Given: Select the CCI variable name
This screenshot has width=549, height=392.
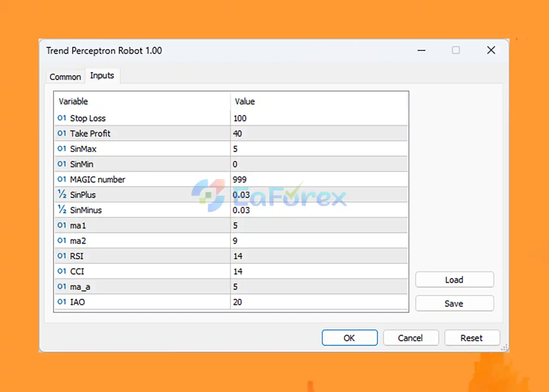Looking at the screenshot, I should coord(77,271).
